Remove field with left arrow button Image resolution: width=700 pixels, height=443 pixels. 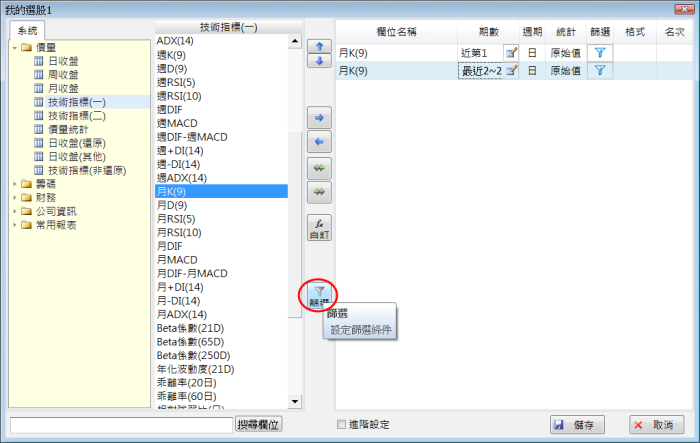(319, 142)
